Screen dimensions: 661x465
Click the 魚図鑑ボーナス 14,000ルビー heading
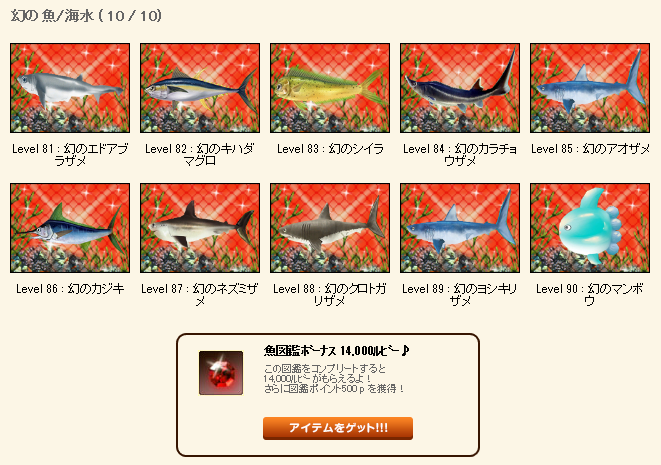click(x=337, y=350)
